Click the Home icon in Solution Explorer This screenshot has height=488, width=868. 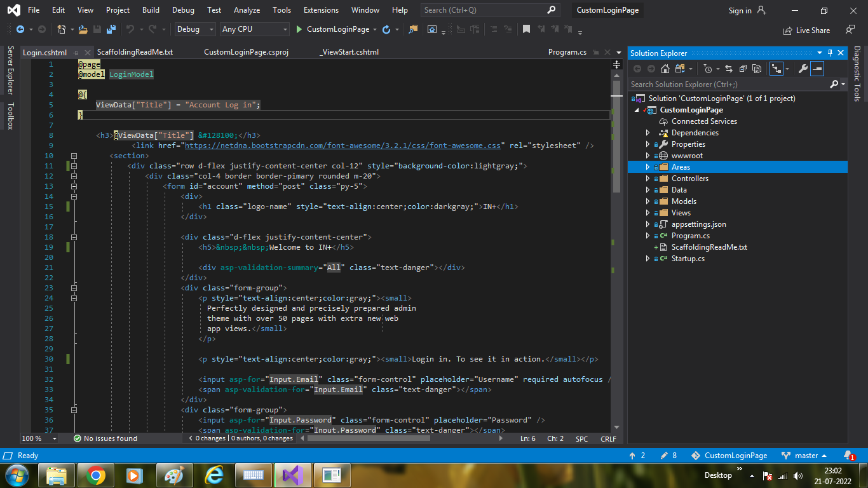tap(665, 69)
